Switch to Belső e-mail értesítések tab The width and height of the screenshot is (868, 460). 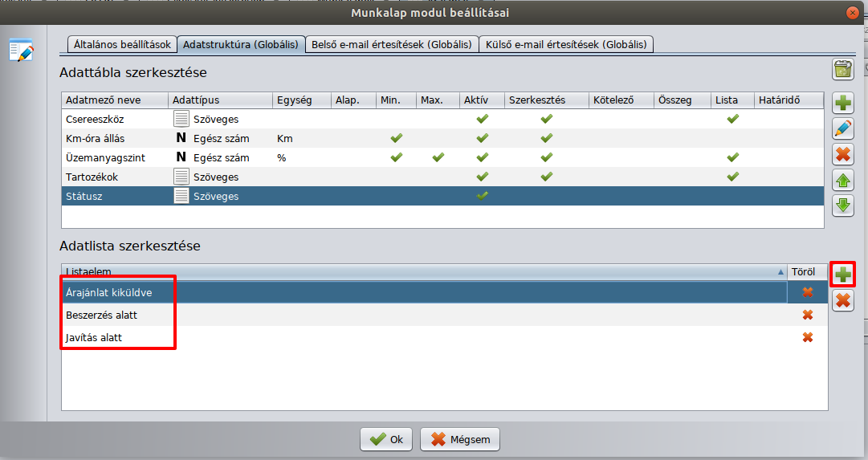393,44
